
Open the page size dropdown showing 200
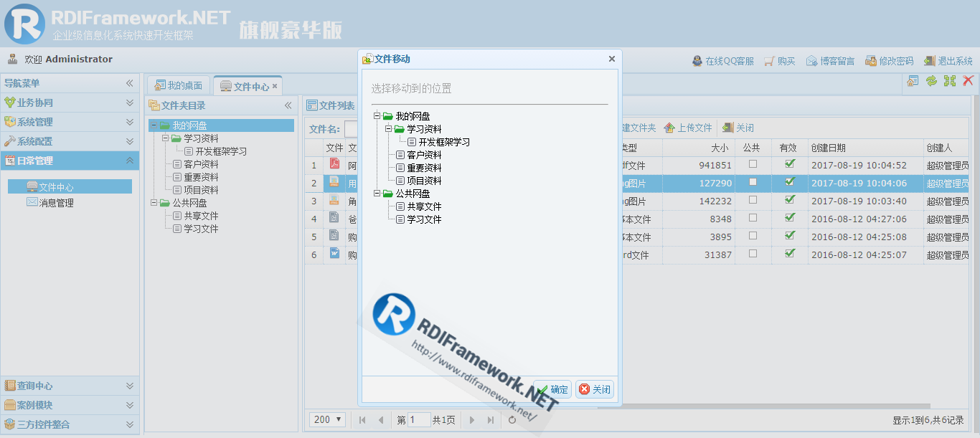328,419
